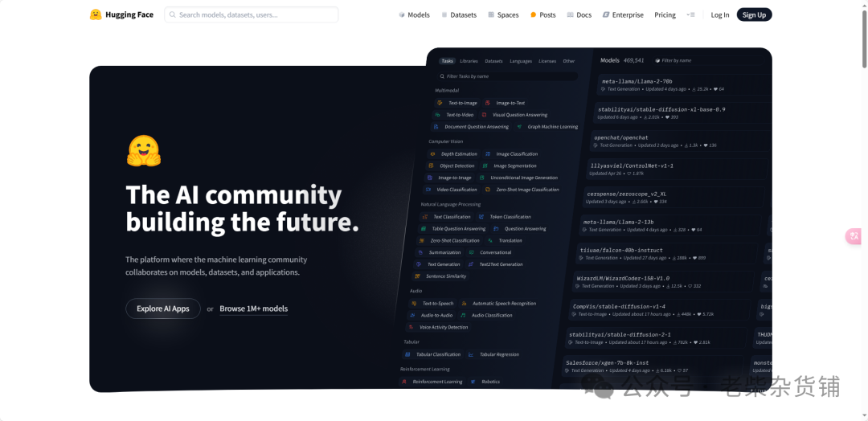Follow the Browse 1M+ models link
Image resolution: width=868 pixels, height=421 pixels.
pyautogui.click(x=253, y=309)
